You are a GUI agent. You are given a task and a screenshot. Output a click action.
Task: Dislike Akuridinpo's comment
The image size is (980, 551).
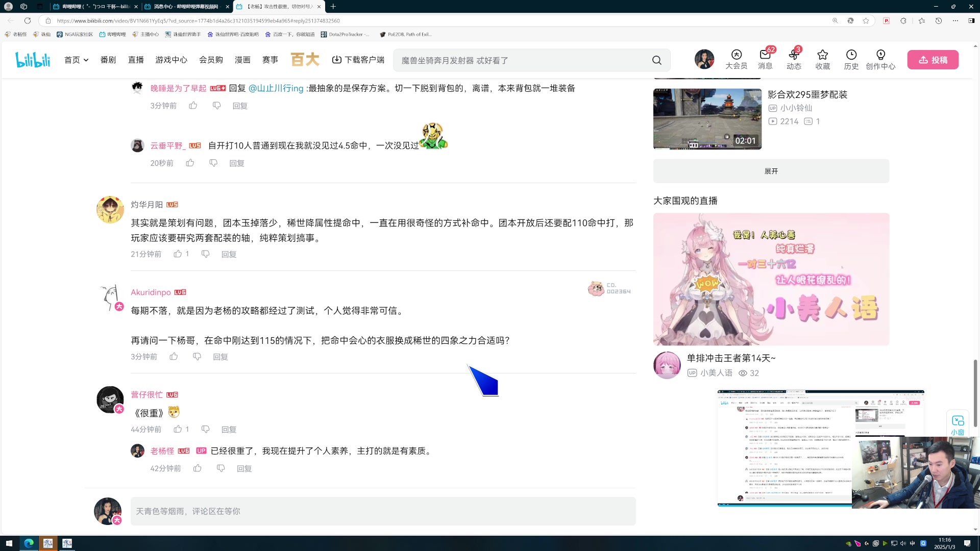click(197, 357)
